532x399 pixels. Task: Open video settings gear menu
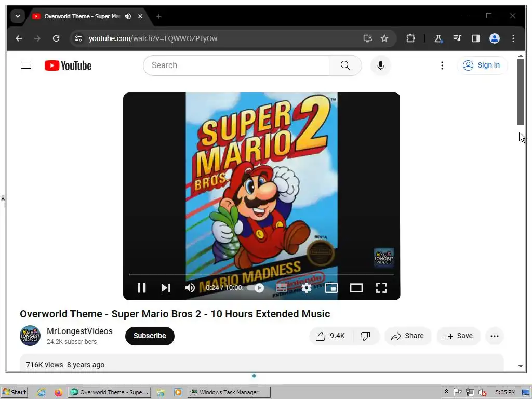tap(307, 288)
